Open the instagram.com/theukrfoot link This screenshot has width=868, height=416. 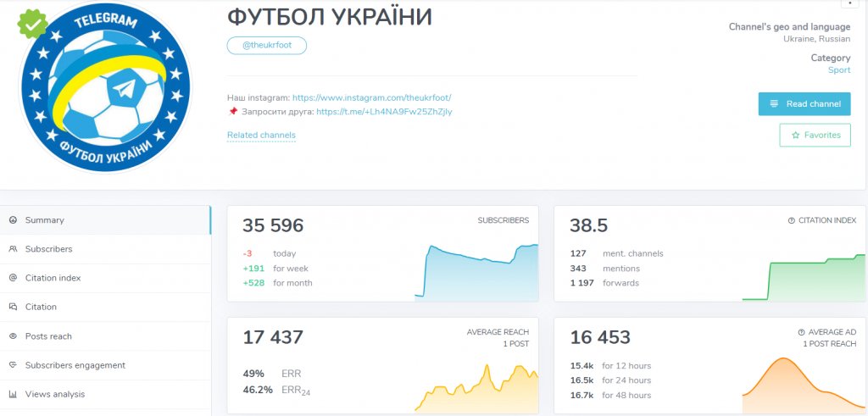[372, 97]
